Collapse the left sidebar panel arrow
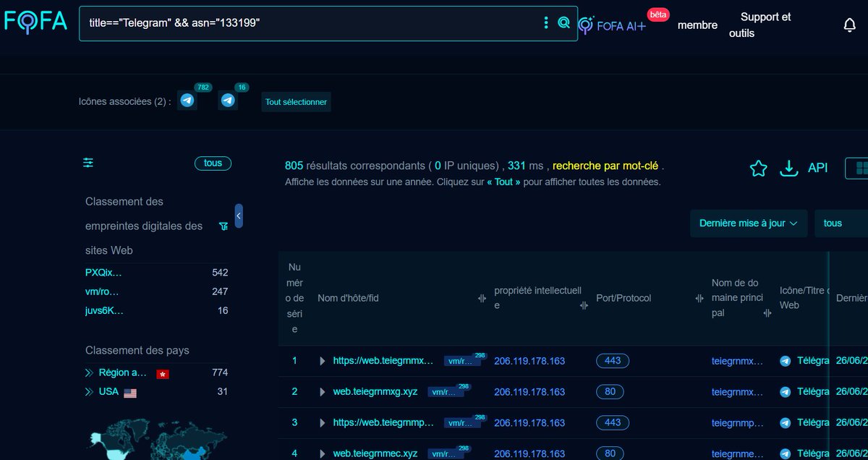This screenshot has width=868, height=460. (239, 216)
